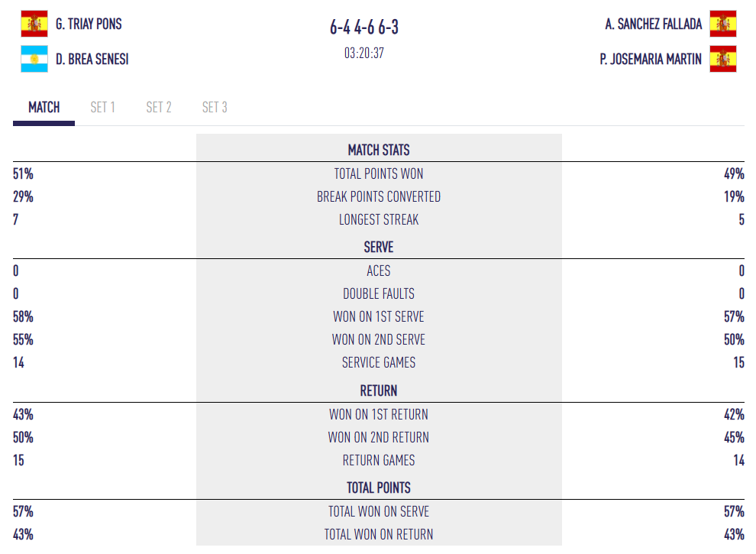Select the MATCH tab
The height and width of the screenshot is (554, 756).
(x=44, y=108)
